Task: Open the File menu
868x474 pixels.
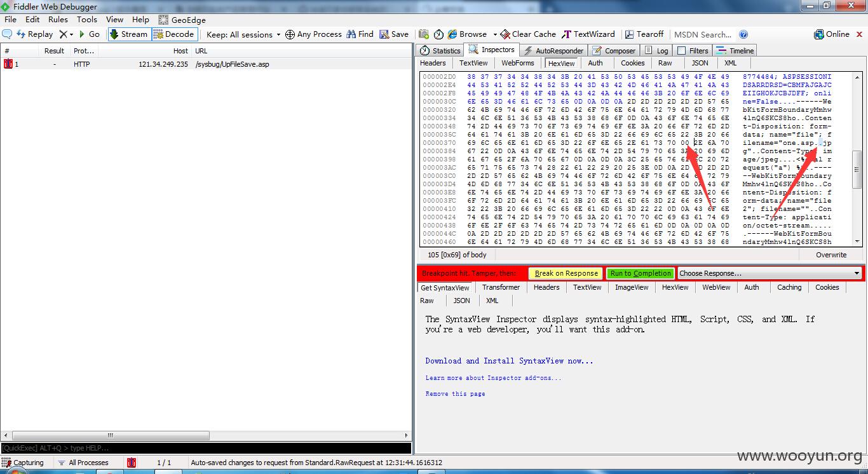Action: [x=10, y=20]
